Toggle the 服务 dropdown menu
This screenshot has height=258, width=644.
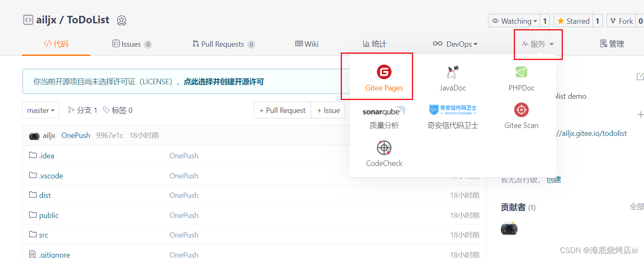[x=538, y=44]
